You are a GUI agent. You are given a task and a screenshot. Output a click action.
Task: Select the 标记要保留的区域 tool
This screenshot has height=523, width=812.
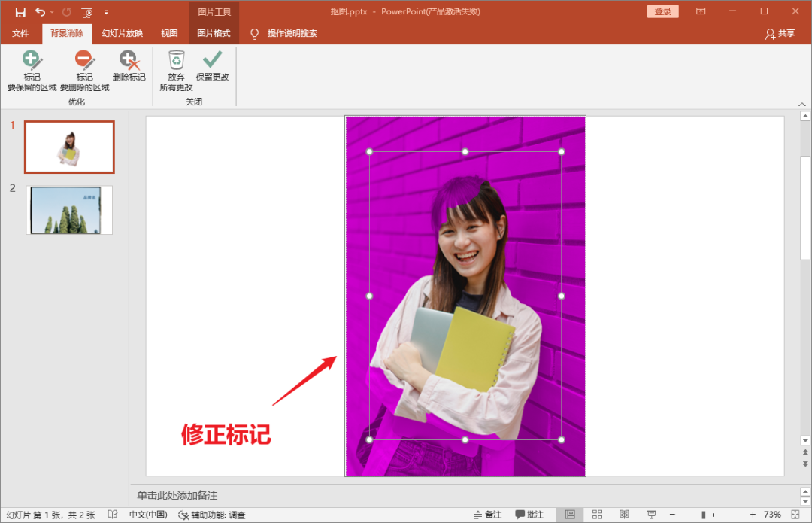pos(32,71)
